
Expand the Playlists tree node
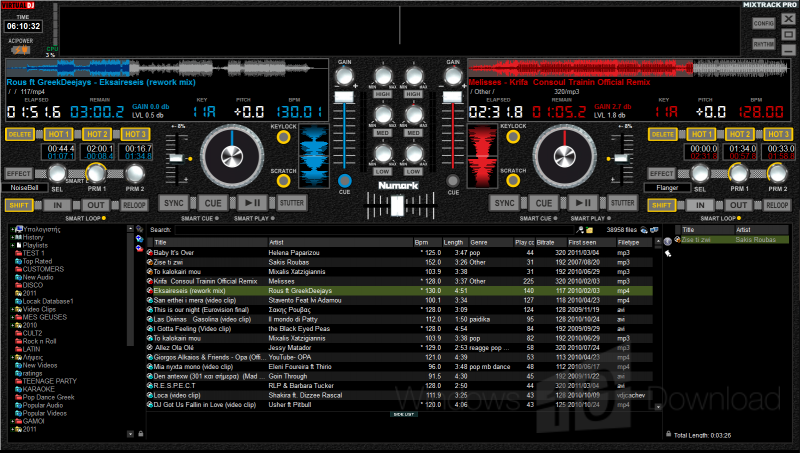[12, 245]
